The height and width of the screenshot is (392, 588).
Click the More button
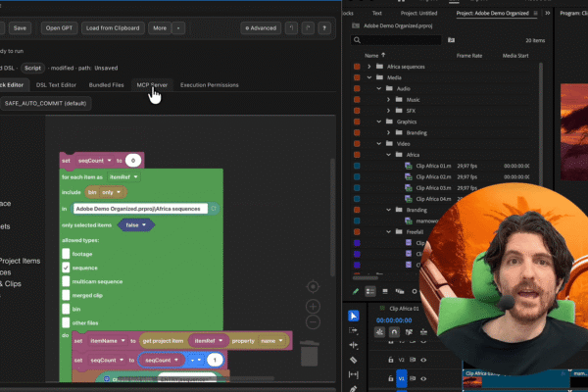coord(160,28)
